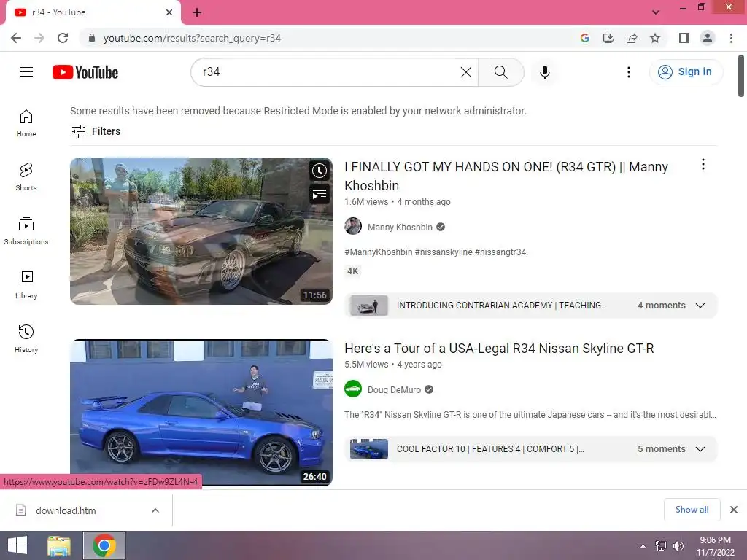The image size is (747, 560).
Task: Start voice search with the microphone
Action: click(x=545, y=72)
